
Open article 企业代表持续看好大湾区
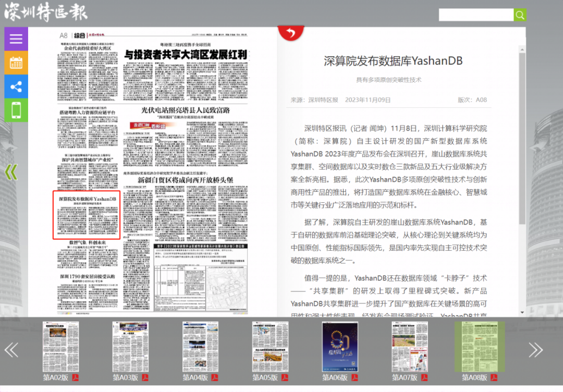click(x=88, y=48)
